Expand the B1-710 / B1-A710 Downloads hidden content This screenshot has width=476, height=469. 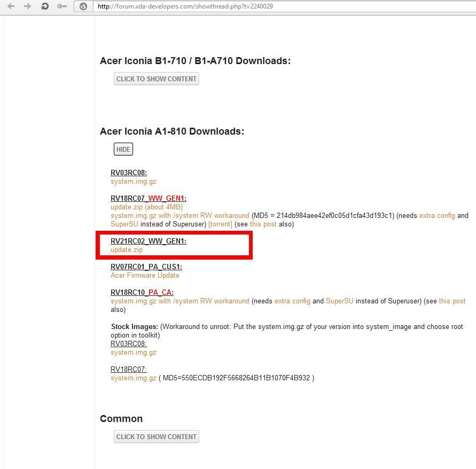pyautogui.click(x=157, y=79)
